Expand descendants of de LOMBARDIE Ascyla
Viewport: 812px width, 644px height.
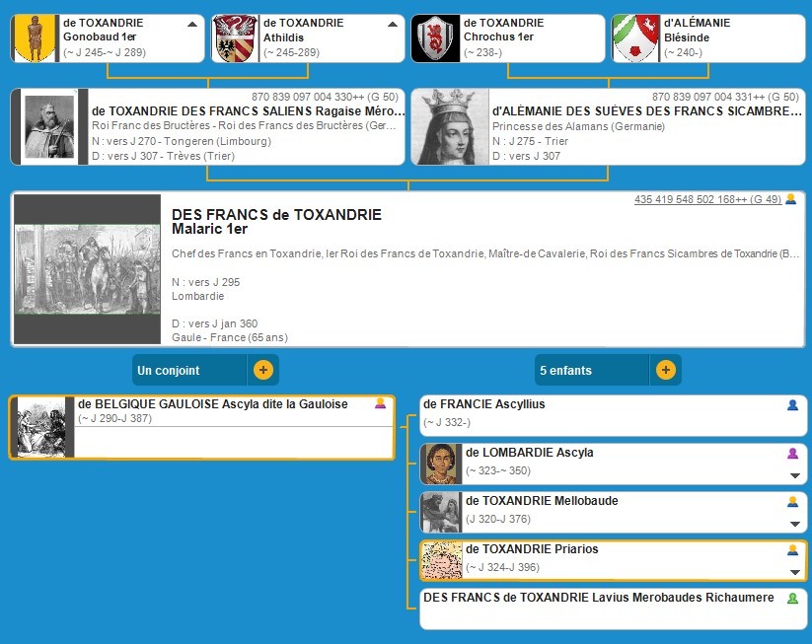coord(793,475)
